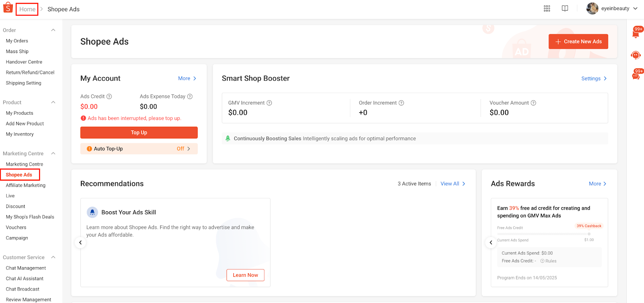This screenshot has width=644, height=303.
Task: Open My Orders in sidebar
Action: click(17, 41)
